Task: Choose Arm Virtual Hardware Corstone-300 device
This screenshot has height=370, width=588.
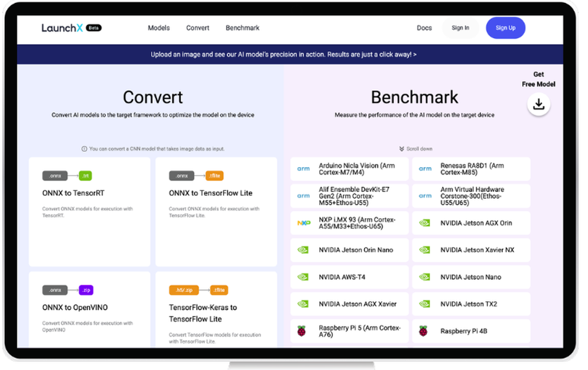Action: [472, 196]
